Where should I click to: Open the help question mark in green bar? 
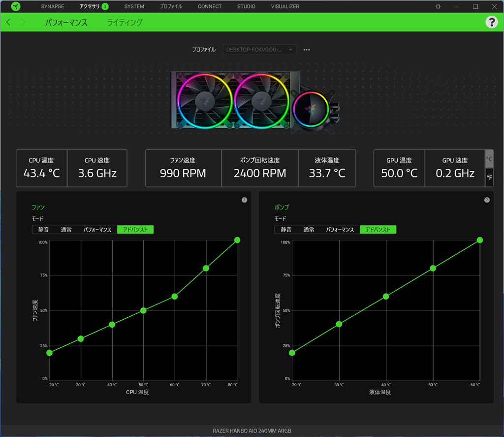pyautogui.click(x=491, y=22)
